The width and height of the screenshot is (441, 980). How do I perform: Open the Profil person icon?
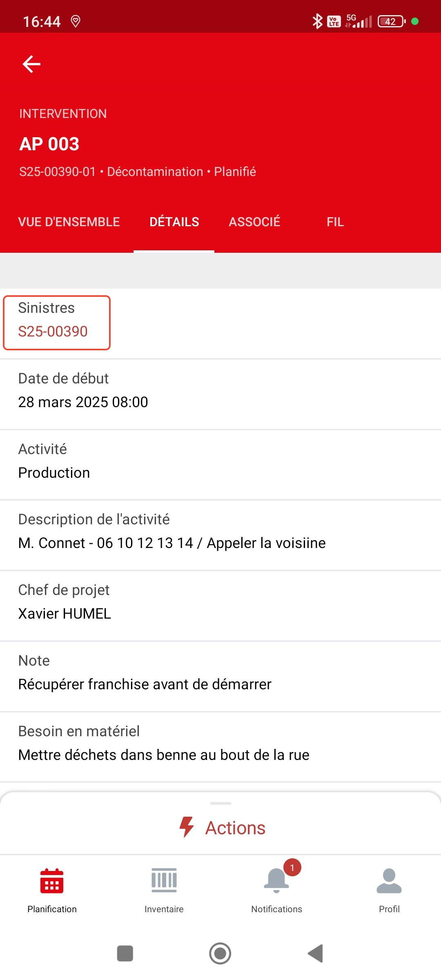point(389,880)
